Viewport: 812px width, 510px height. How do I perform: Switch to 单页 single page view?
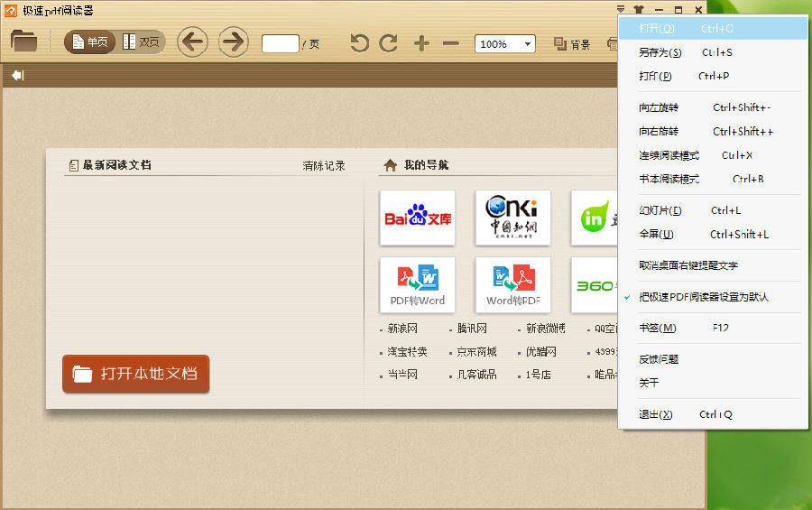(x=90, y=42)
